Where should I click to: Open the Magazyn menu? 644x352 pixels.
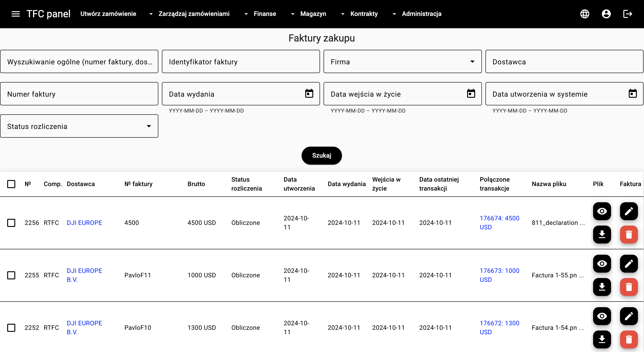313,14
